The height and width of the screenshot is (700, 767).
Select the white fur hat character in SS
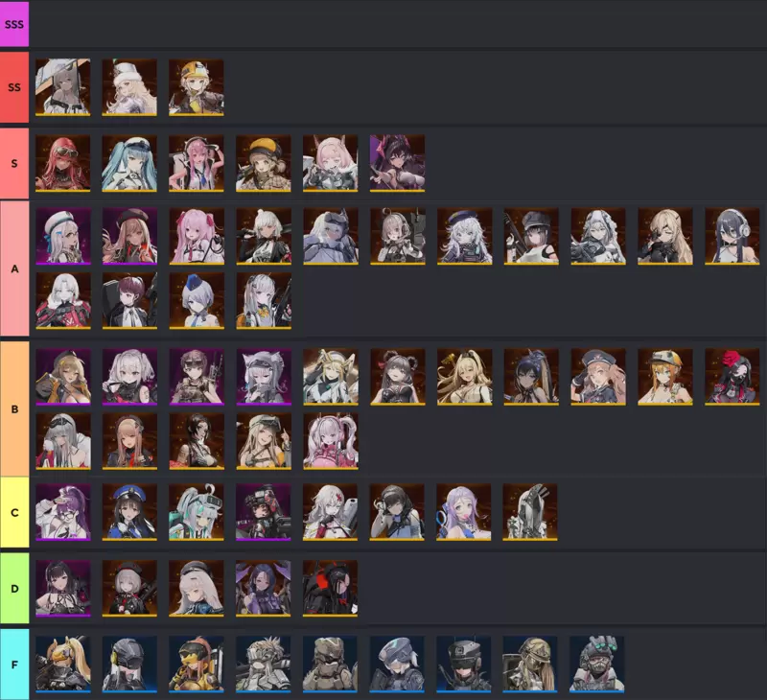[x=129, y=87]
